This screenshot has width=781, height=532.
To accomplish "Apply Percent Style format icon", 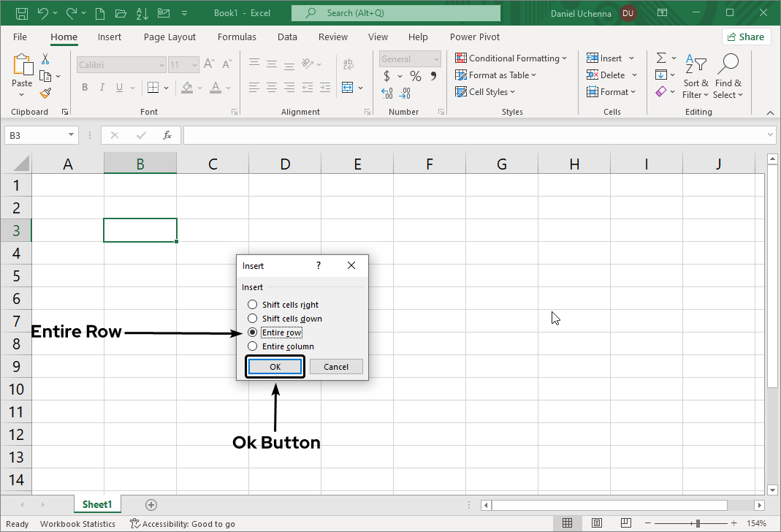I will pyautogui.click(x=415, y=76).
